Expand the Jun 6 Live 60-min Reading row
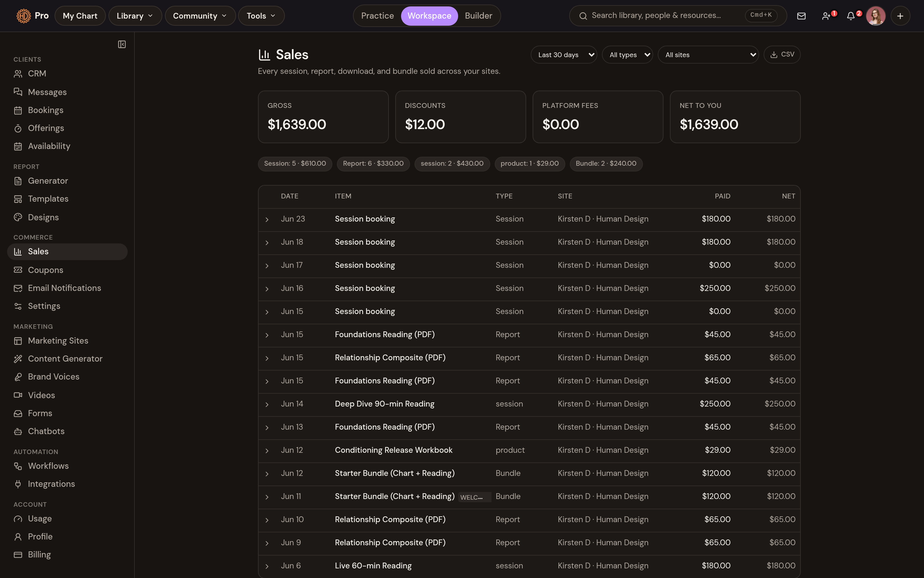924x578 pixels. tap(267, 566)
